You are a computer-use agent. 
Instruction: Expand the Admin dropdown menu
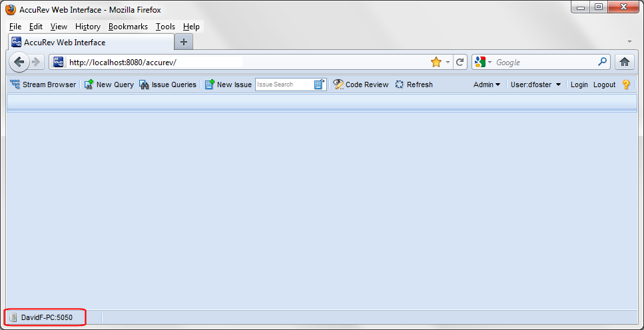pyautogui.click(x=487, y=84)
